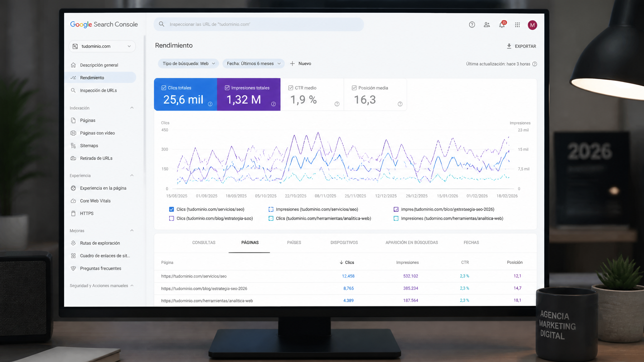Collapse the Experiencia section
This screenshot has width=644, height=362.
point(132,175)
